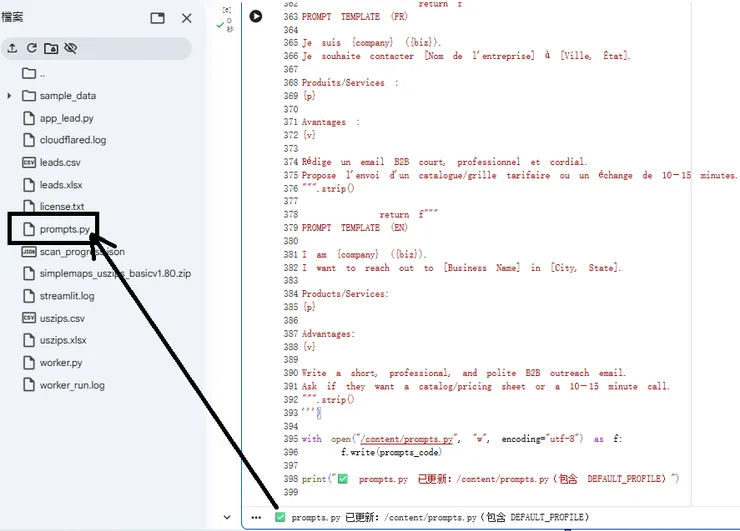Click code line 398 print statement
Image resolution: width=740 pixels, height=531 pixels.
[490, 479]
